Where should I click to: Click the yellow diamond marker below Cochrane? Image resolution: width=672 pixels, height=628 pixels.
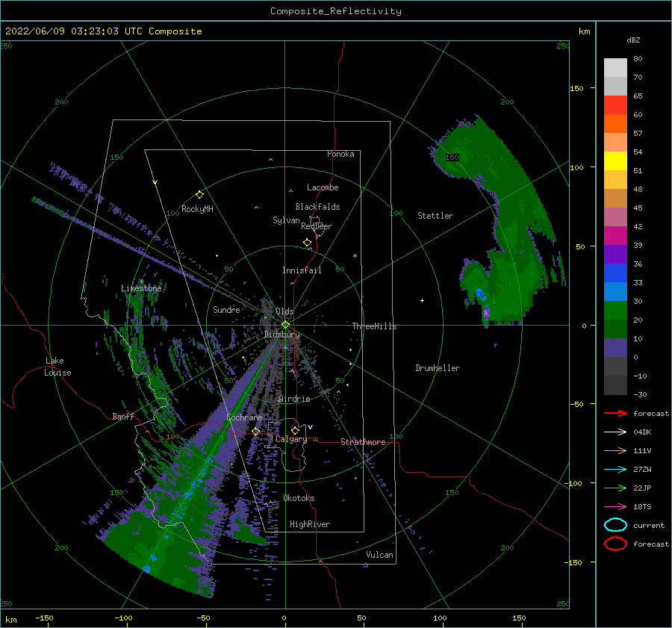click(256, 431)
